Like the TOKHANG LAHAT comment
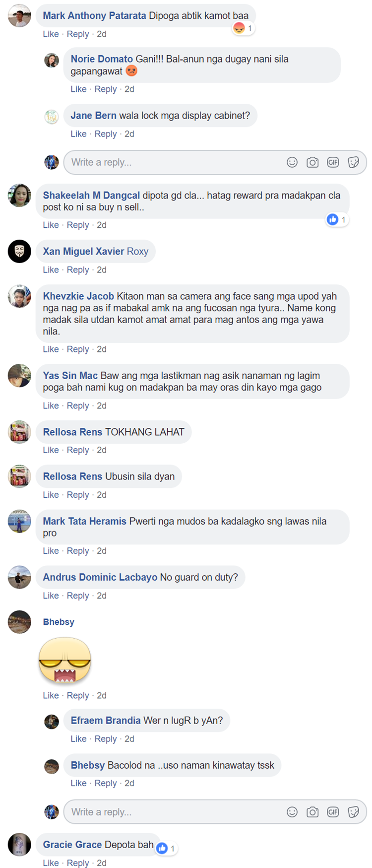The width and height of the screenshot is (372, 868). point(51,450)
